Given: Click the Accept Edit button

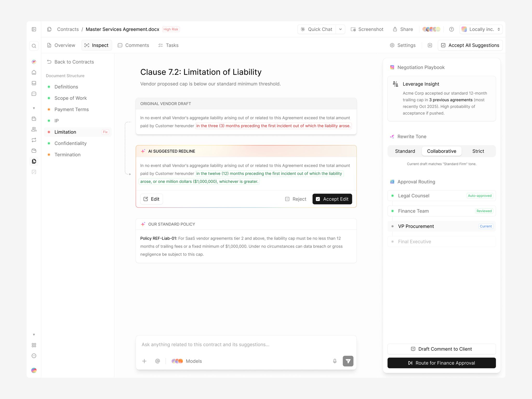Looking at the screenshot, I should 332,199.
